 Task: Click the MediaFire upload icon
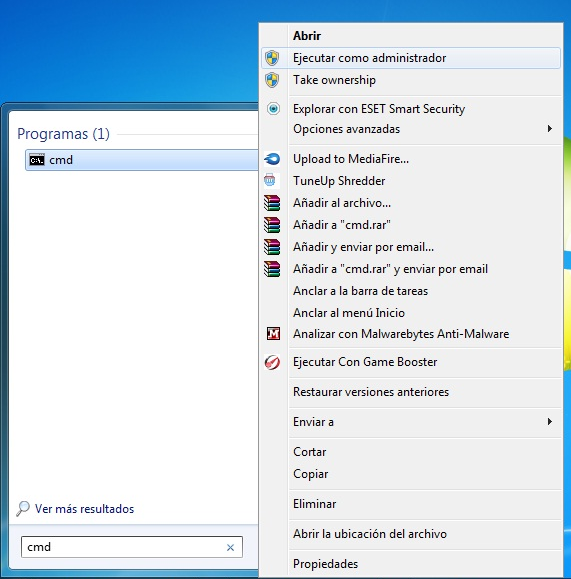click(x=272, y=159)
